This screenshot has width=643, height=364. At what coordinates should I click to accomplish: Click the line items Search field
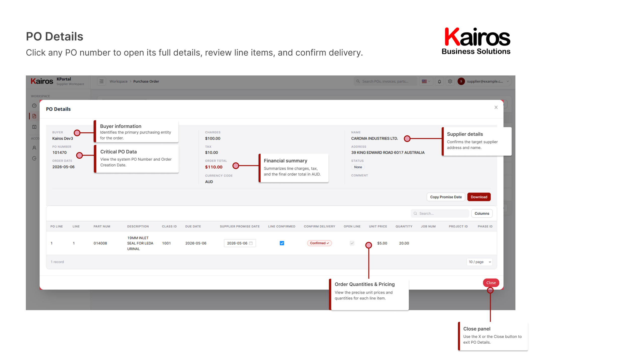(x=440, y=214)
